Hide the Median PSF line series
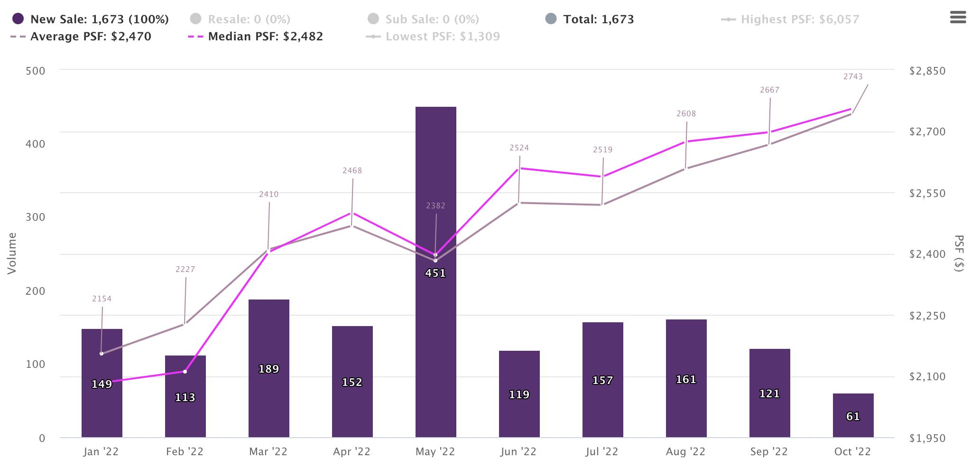The image size is (980, 468). 265,37
